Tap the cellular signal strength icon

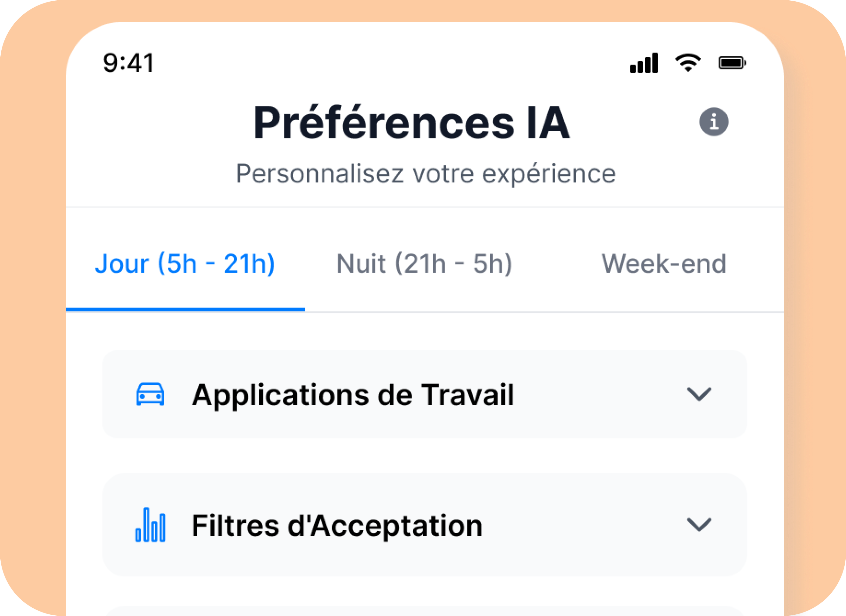pyautogui.click(x=644, y=63)
